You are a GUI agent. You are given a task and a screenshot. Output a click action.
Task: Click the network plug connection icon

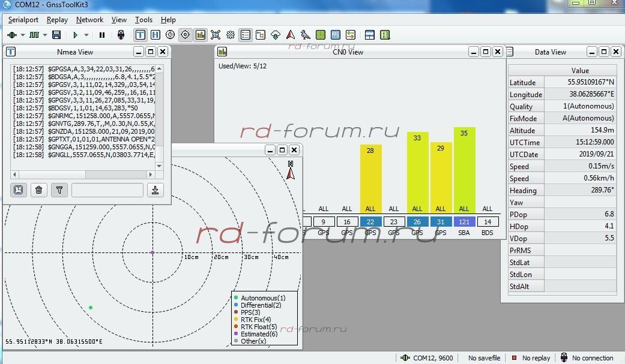coord(121,35)
